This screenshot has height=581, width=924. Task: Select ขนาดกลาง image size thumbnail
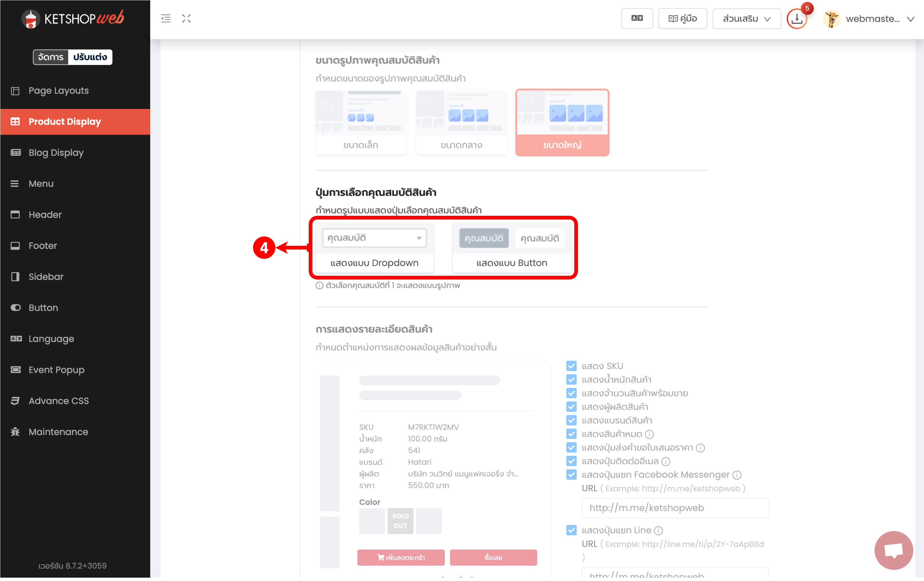tap(461, 123)
